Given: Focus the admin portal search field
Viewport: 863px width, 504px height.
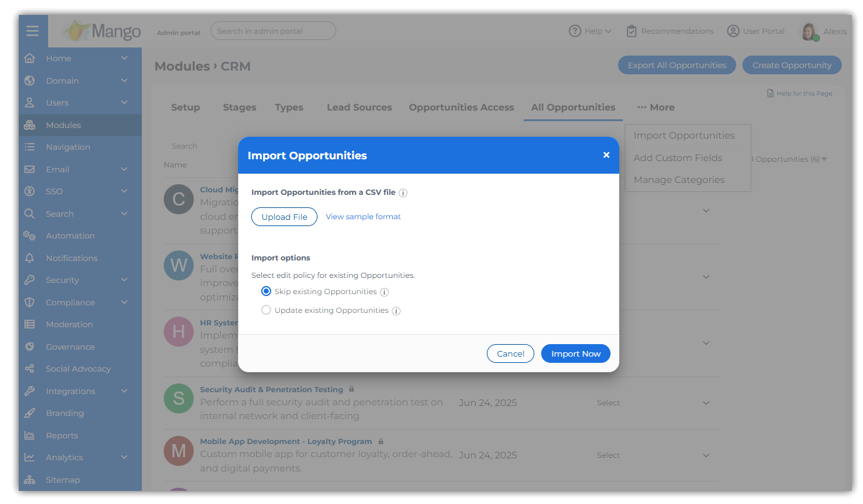Looking at the screenshot, I should [273, 31].
